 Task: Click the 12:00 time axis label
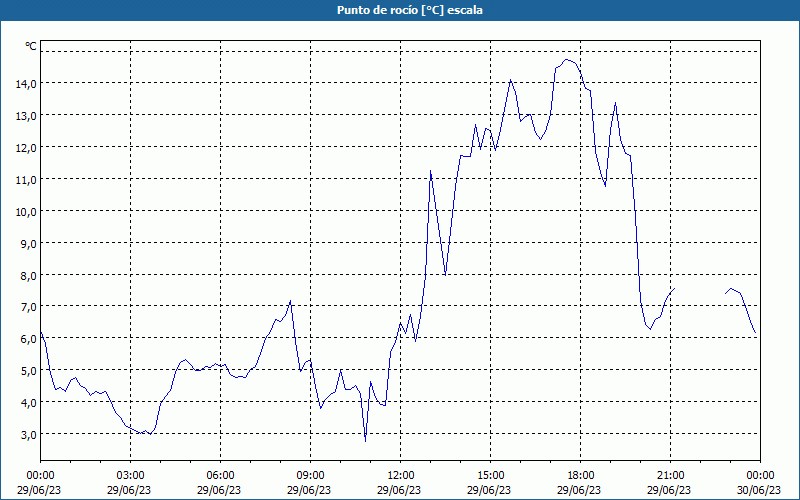[x=401, y=476]
